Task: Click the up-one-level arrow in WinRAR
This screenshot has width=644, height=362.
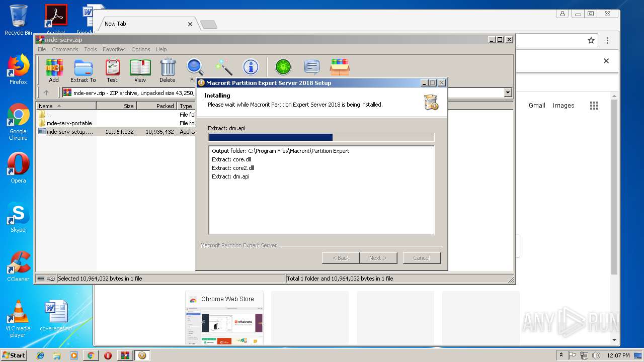Action: [46, 93]
